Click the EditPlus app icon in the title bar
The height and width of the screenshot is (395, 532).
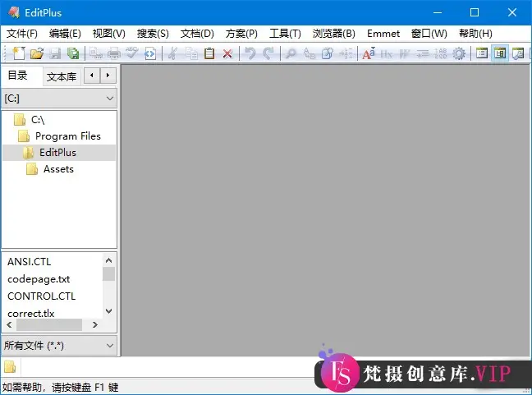14,12
